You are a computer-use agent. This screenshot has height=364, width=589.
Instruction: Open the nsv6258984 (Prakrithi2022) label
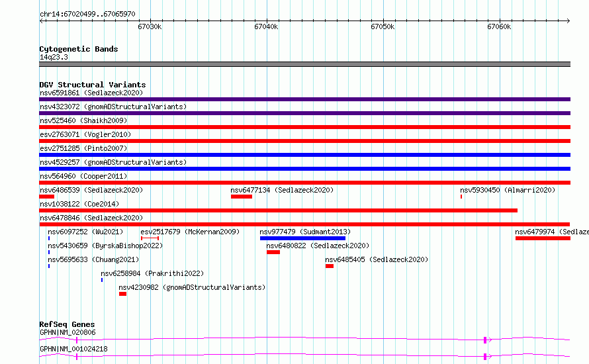pyautogui.click(x=152, y=273)
